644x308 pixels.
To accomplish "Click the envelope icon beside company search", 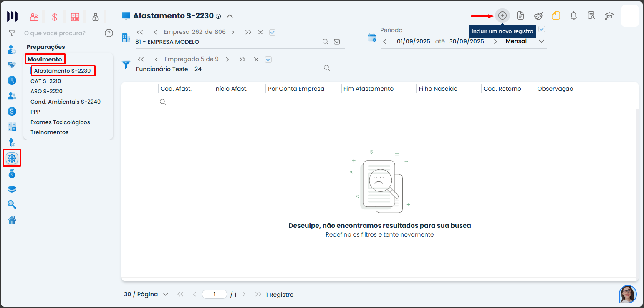I will (x=337, y=42).
